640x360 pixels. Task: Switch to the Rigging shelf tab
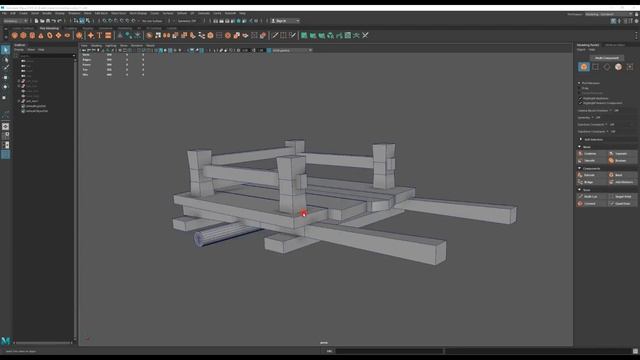pyautogui.click(x=88, y=28)
